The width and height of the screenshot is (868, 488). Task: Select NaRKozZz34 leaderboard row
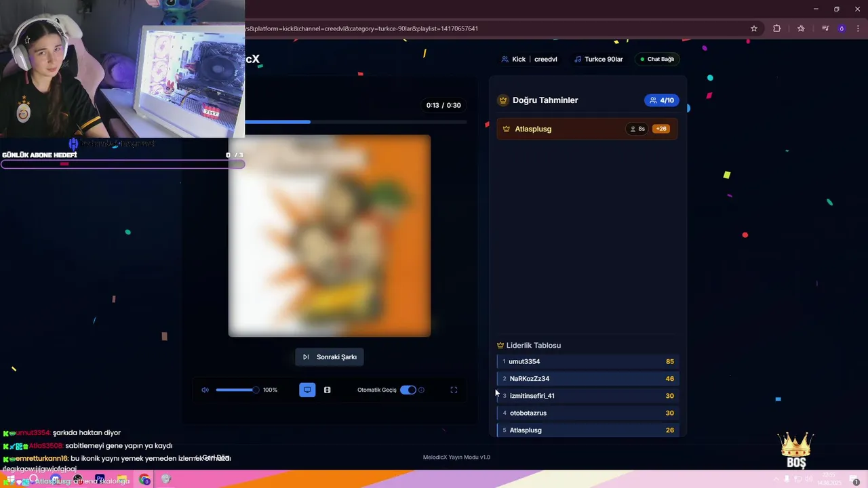pyautogui.click(x=587, y=379)
